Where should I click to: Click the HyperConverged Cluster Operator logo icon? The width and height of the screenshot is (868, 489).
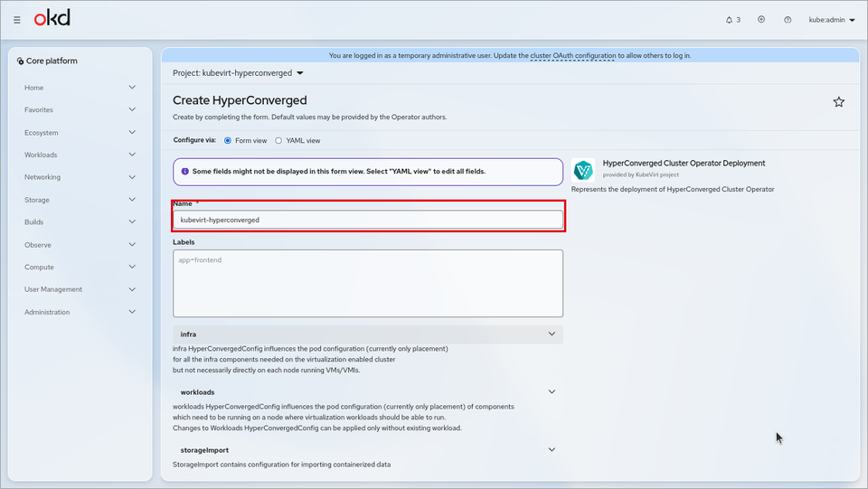[x=583, y=170]
